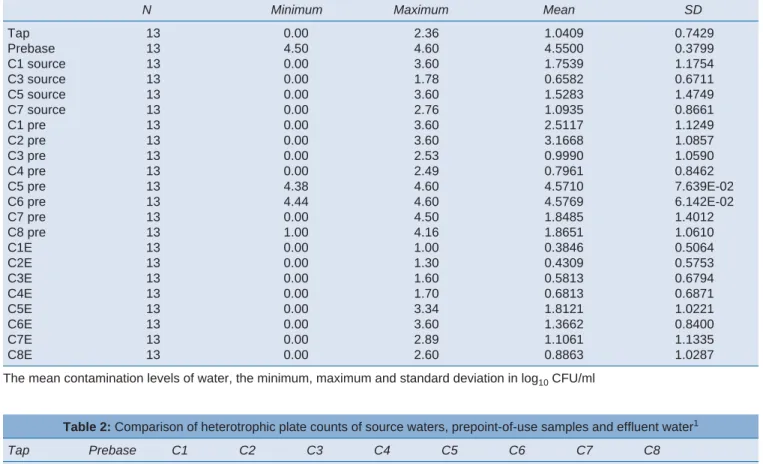
Task: Select mean value 0.4309 for C2E
Action: 564,263
